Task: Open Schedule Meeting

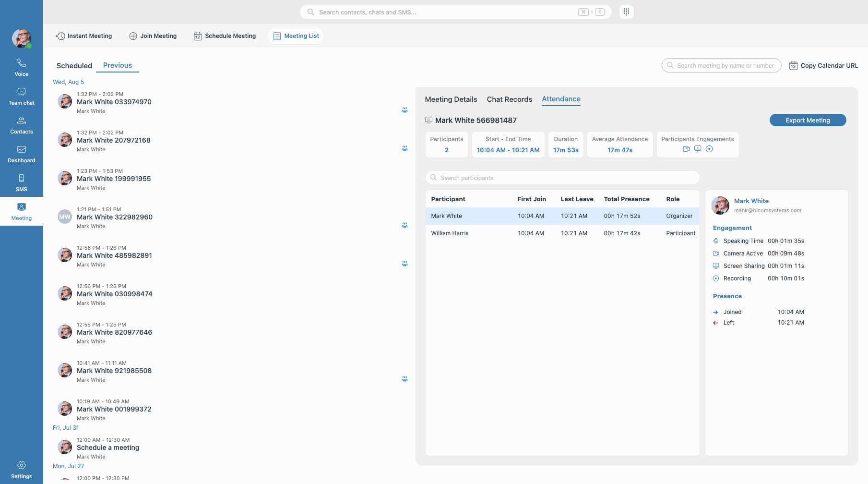Action: (x=225, y=36)
